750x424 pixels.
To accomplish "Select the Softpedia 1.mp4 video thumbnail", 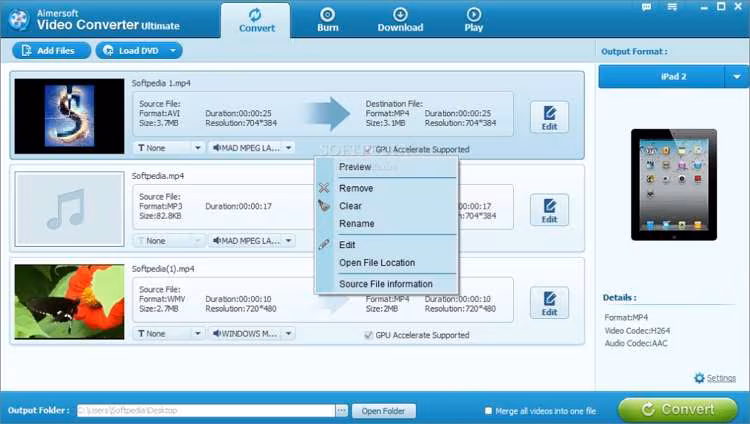I will point(69,116).
